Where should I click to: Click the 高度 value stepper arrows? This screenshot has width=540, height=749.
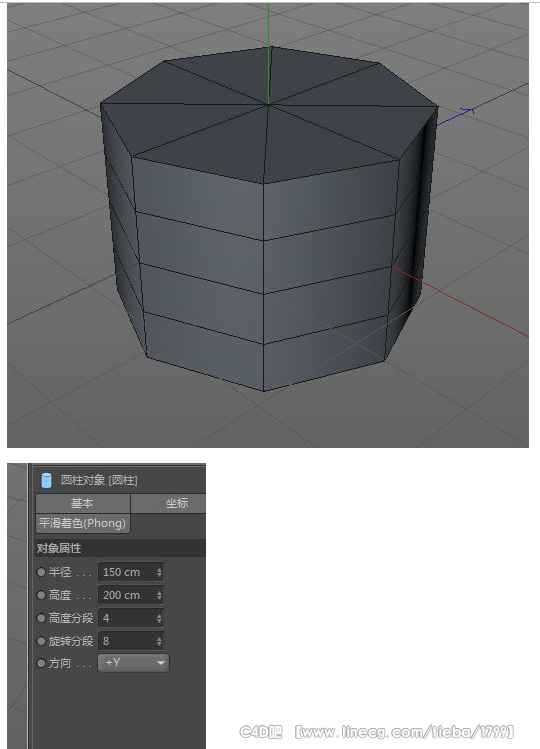[159, 595]
